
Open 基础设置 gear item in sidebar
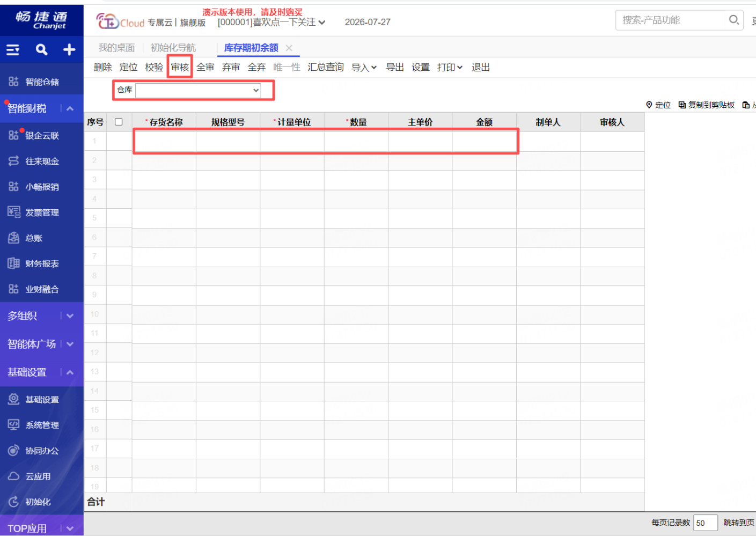42,400
